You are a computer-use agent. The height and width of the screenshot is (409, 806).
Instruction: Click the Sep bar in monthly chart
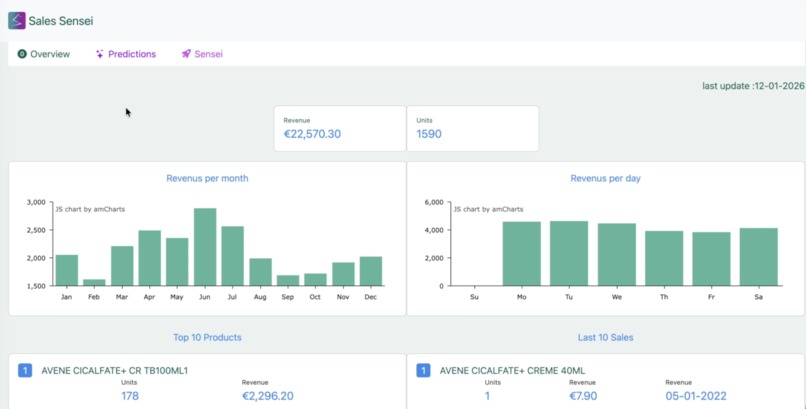pos(288,281)
